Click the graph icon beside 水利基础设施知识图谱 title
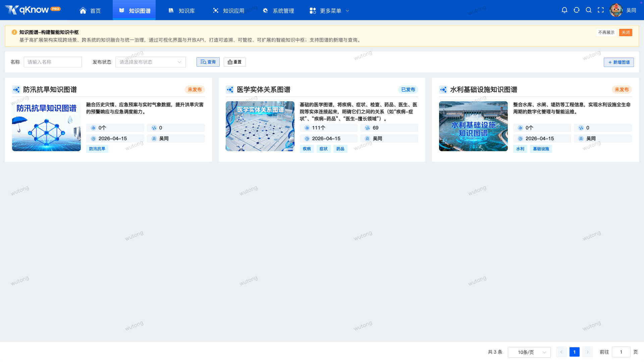Image resolution: width=644 pixels, height=362 pixels. [x=443, y=89]
